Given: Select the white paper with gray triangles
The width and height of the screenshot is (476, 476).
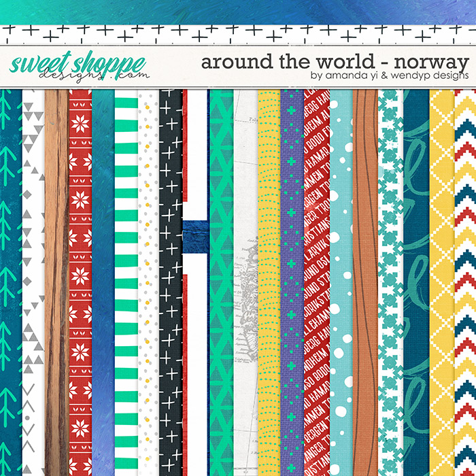Looking at the screenshot, I should (33, 283).
